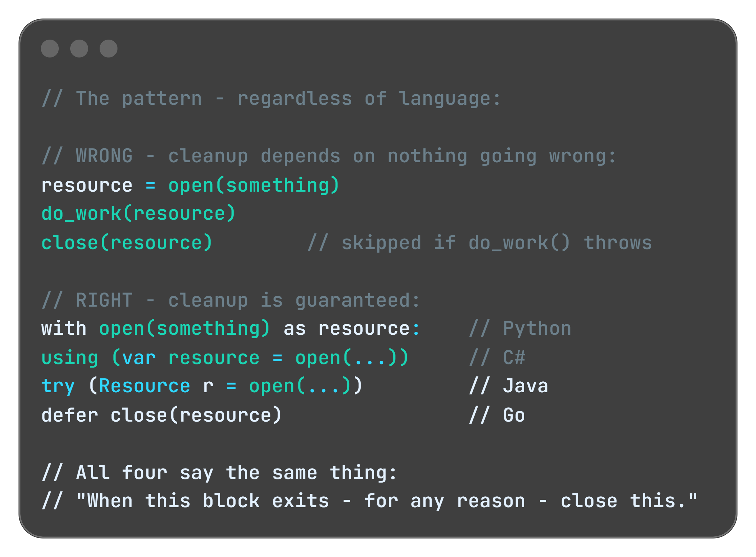Click the 'Resource' type name in the Java line
Screen dimensions: 756x557
tap(145, 386)
